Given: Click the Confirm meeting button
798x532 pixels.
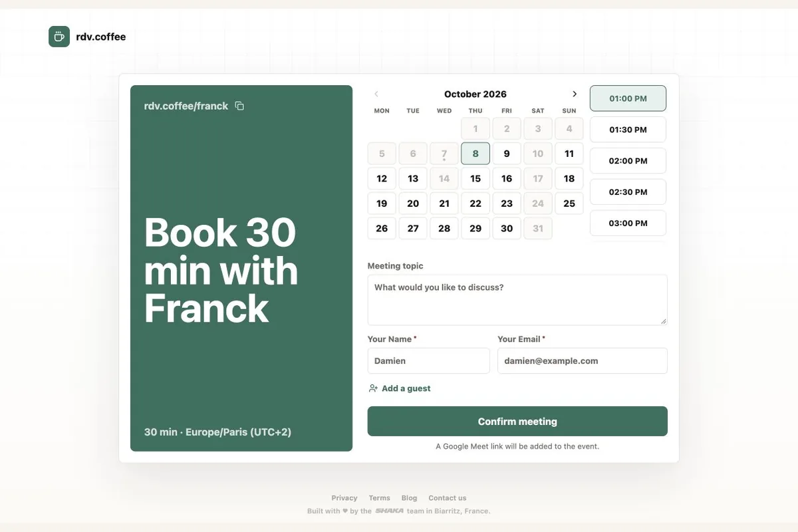Looking at the screenshot, I should pyautogui.click(x=517, y=422).
